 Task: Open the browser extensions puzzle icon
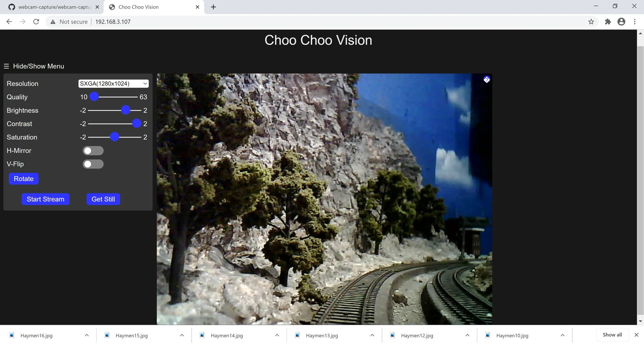608,22
